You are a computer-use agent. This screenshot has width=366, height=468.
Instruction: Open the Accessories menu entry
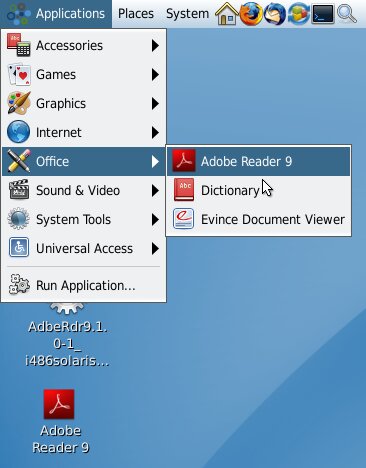(83, 45)
